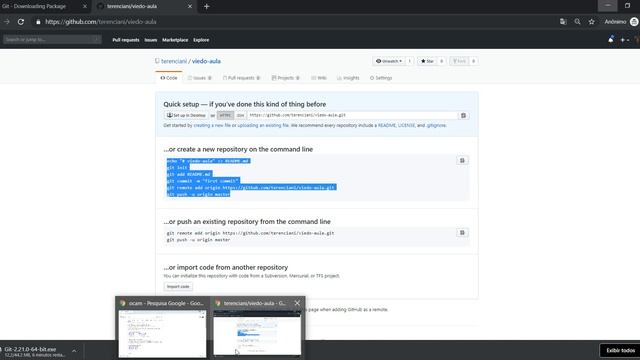Click the padlock site info icon
Screen dimensions: 640x360
point(38,22)
